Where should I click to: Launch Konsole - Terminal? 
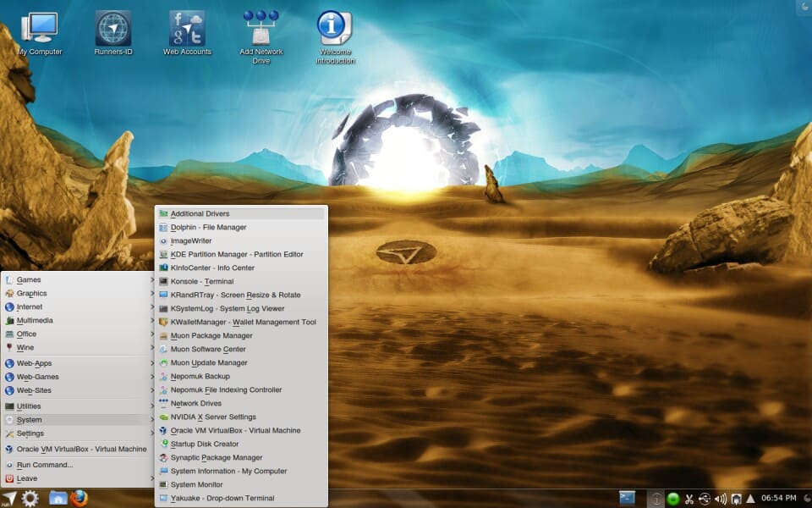click(241, 281)
